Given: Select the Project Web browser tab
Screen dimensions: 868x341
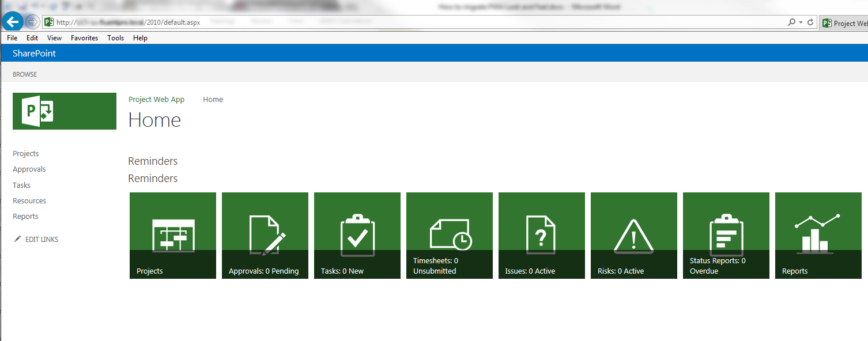Looking at the screenshot, I should click(843, 23).
